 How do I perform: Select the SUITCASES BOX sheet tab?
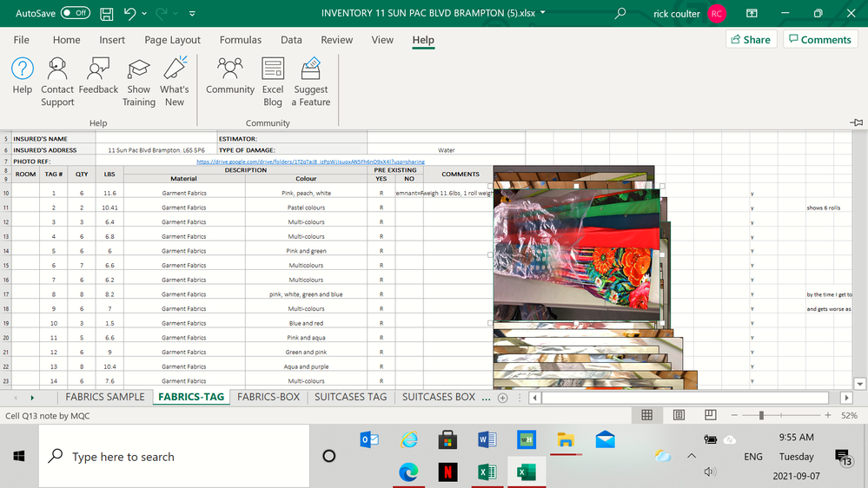click(x=439, y=398)
